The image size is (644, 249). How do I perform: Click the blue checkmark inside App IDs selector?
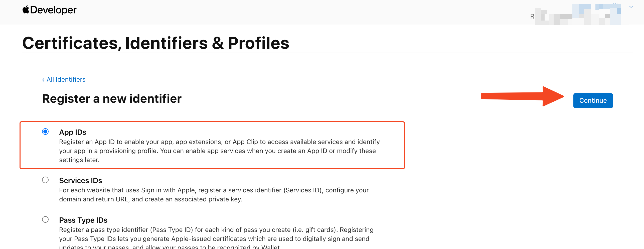click(x=45, y=132)
